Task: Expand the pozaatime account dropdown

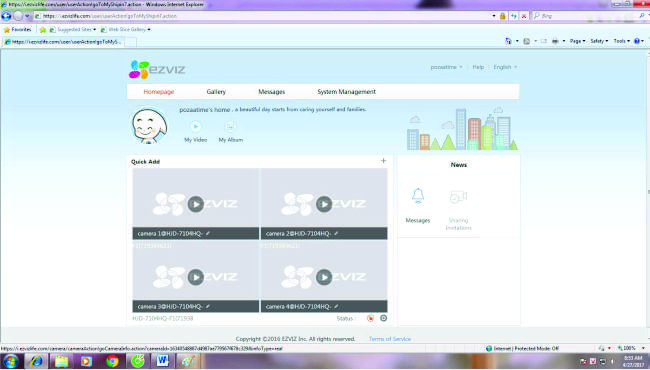Action: [x=446, y=67]
